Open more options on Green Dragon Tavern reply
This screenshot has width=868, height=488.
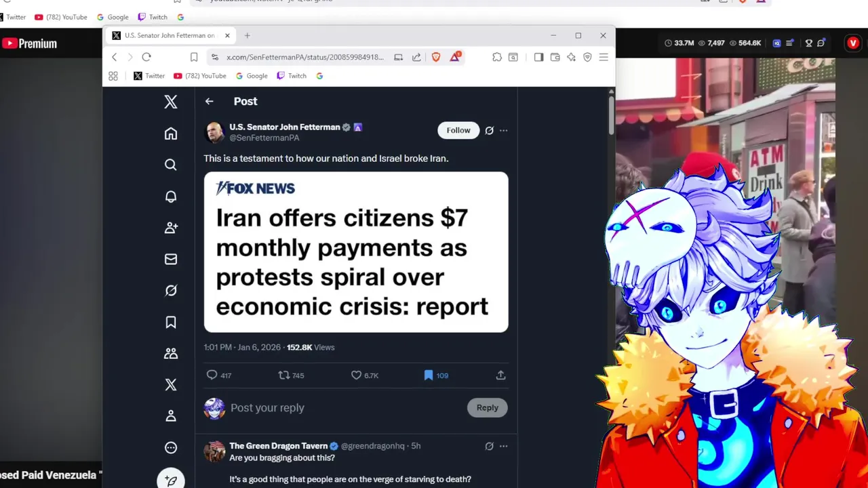pyautogui.click(x=503, y=446)
